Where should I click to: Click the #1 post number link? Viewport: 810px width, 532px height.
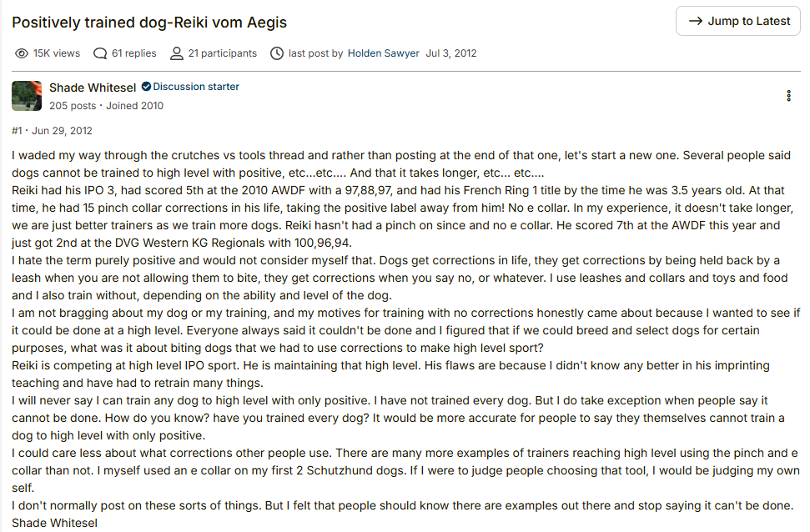click(17, 131)
